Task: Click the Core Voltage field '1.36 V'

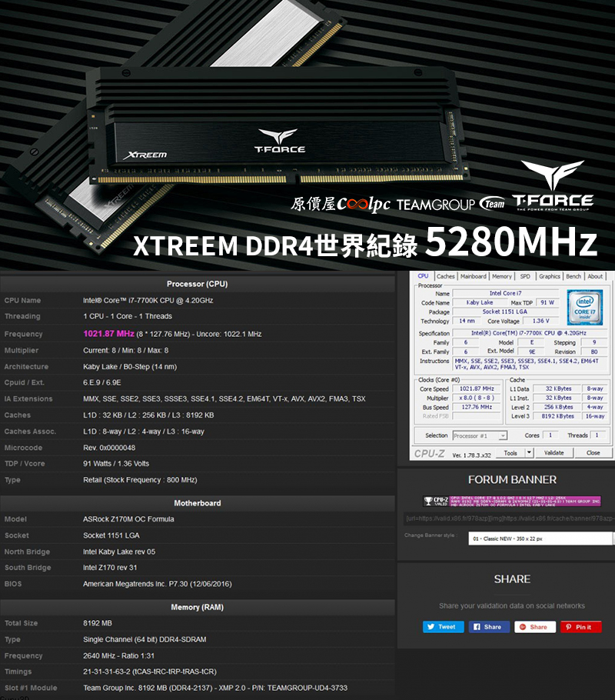Action: [x=540, y=321]
